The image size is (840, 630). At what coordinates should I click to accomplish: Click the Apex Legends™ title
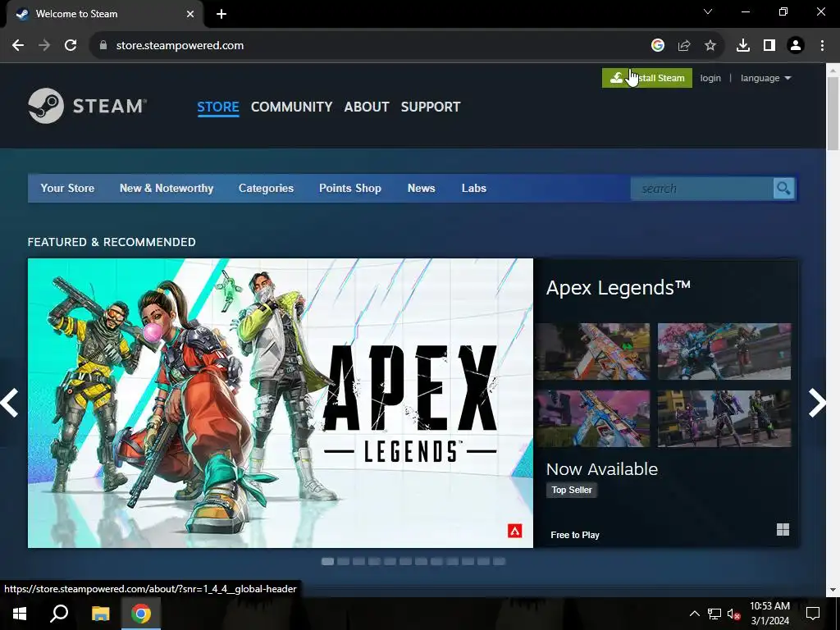click(x=619, y=288)
